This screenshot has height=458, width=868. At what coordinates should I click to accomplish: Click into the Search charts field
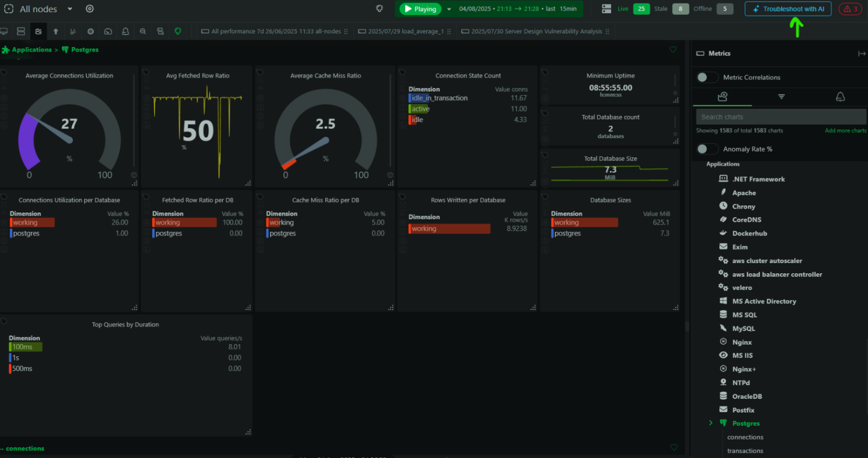point(781,117)
